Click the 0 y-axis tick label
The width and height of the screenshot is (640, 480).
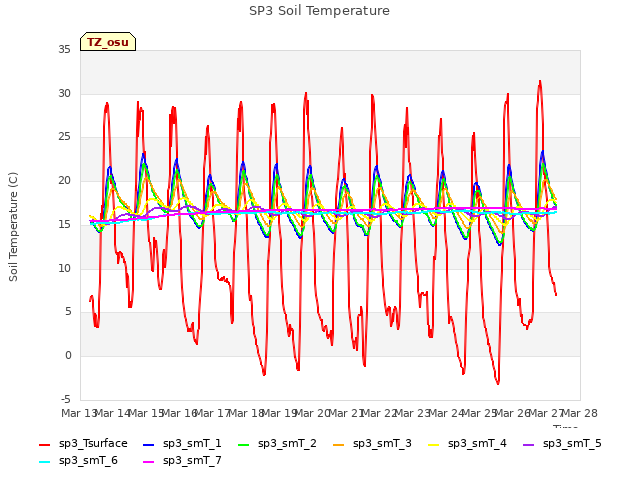point(68,356)
